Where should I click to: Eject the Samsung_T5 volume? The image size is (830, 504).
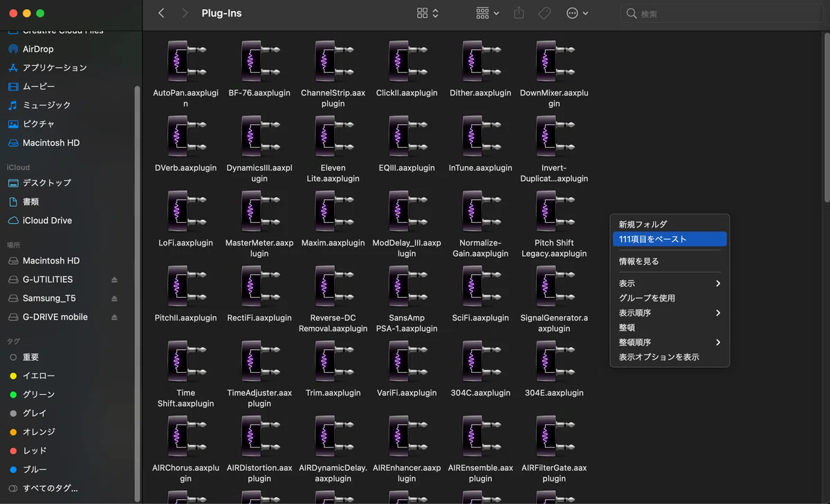click(x=114, y=298)
